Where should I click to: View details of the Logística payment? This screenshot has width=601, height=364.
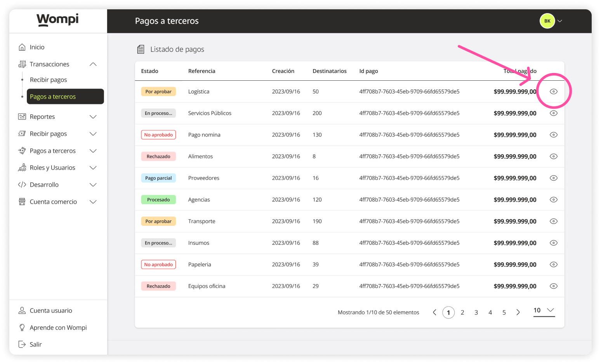click(553, 91)
